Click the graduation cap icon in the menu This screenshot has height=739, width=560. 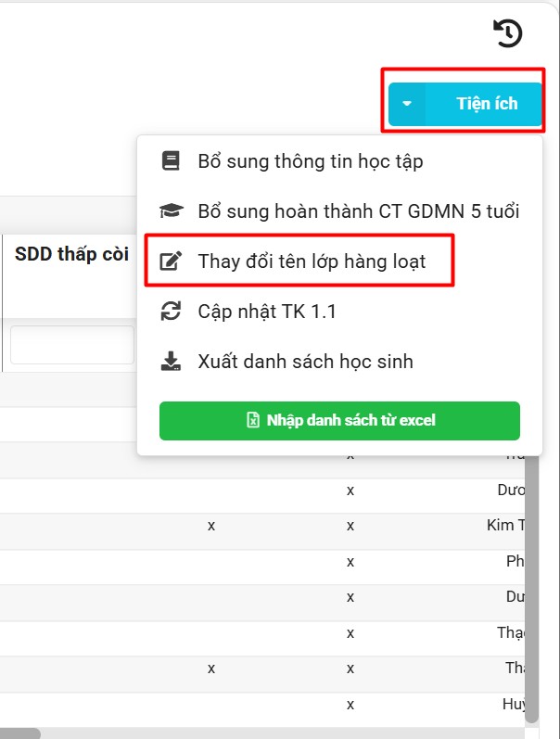[171, 211]
